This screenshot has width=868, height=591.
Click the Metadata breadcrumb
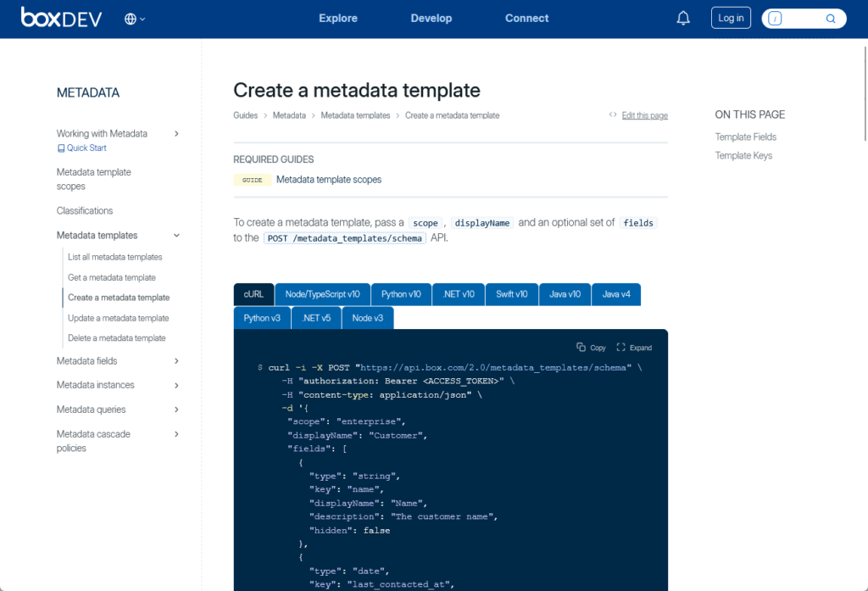pyautogui.click(x=289, y=115)
